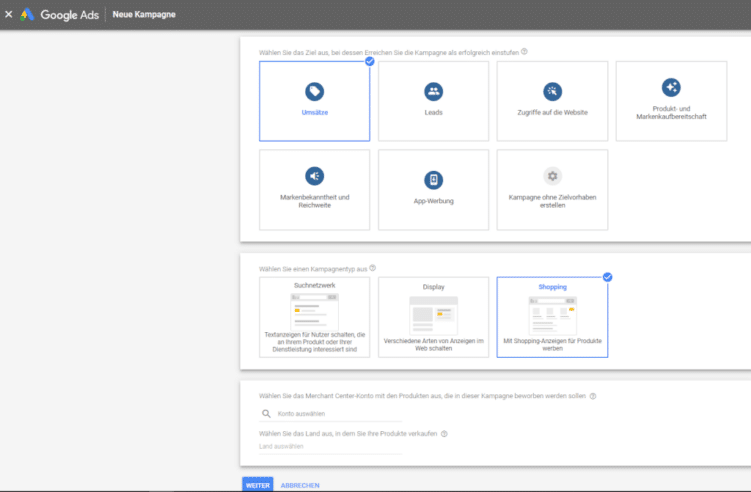Toggle the blue checkmark on Umsätze card

(x=369, y=61)
